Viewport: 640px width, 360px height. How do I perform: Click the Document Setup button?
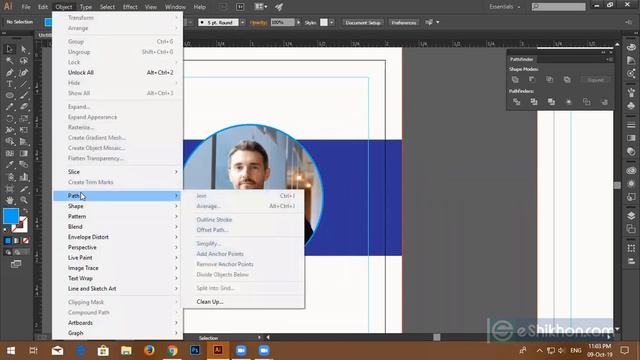point(363,22)
